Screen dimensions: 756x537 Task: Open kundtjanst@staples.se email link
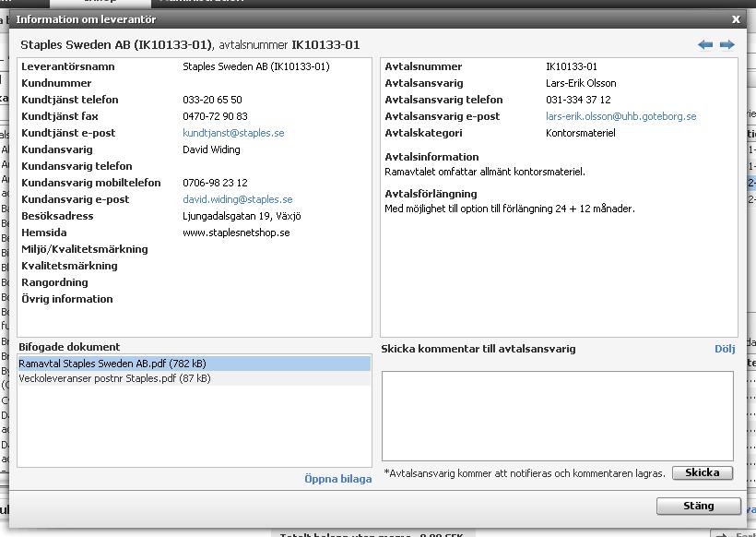coord(233,133)
